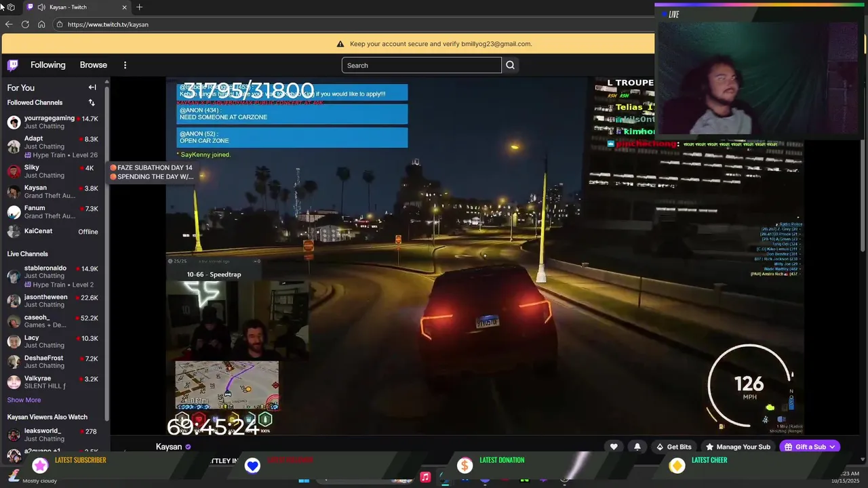Click the For You heading
Image resolution: width=868 pixels, height=488 pixels.
(21, 87)
